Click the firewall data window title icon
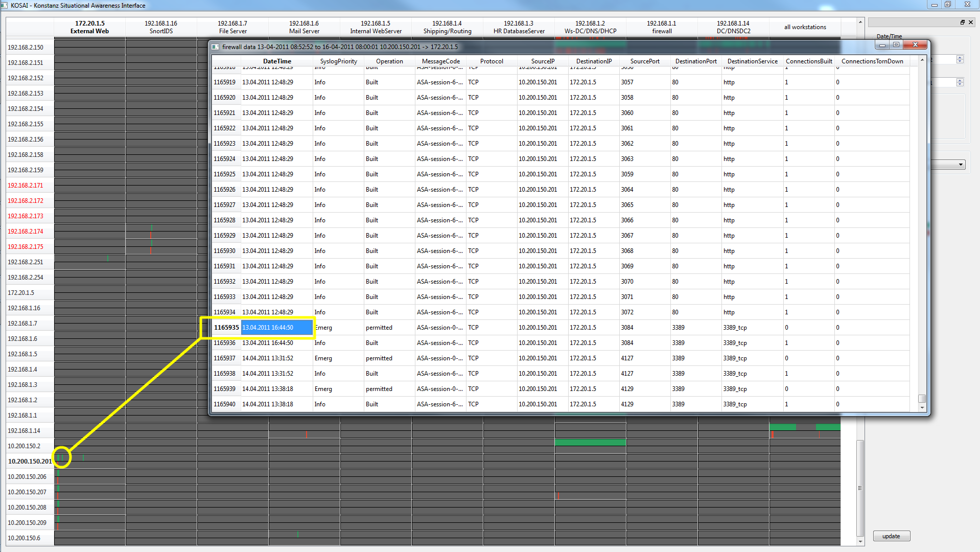This screenshot has width=980, height=552. [216, 47]
